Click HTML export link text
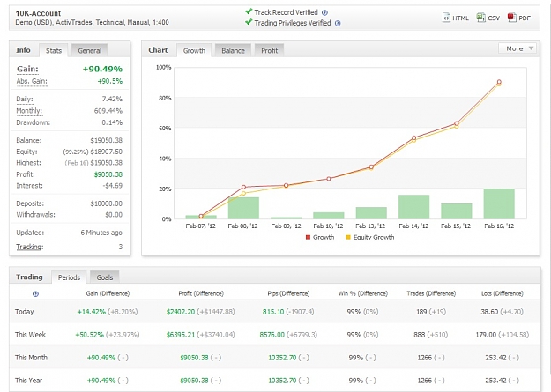 tap(460, 18)
